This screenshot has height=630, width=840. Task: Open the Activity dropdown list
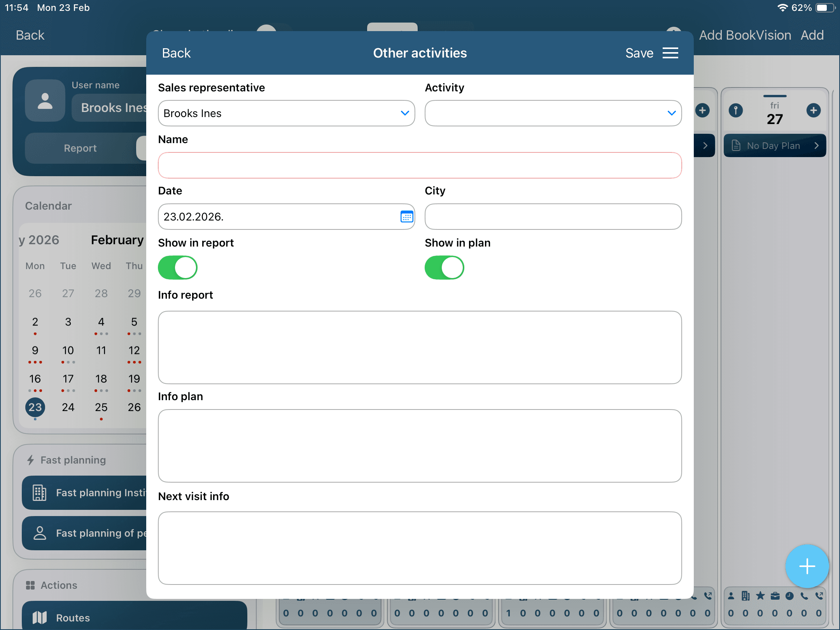[x=553, y=113]
